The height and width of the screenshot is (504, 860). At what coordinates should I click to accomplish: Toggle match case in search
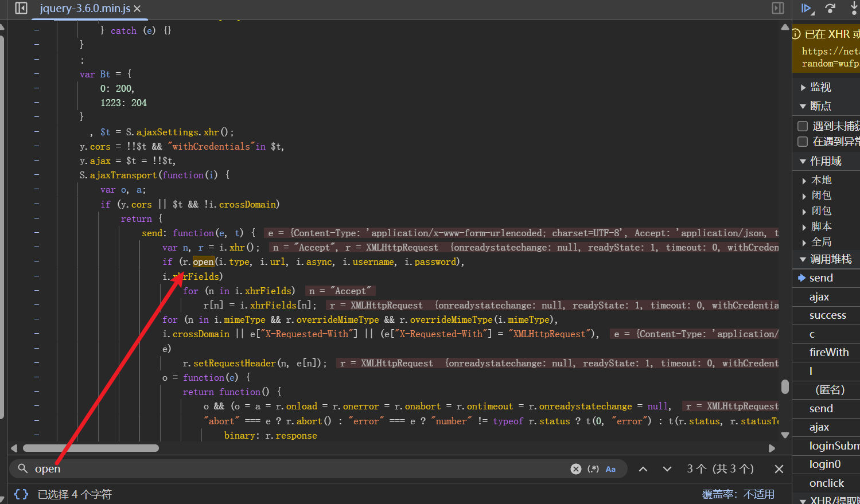(x=610, y=469)
